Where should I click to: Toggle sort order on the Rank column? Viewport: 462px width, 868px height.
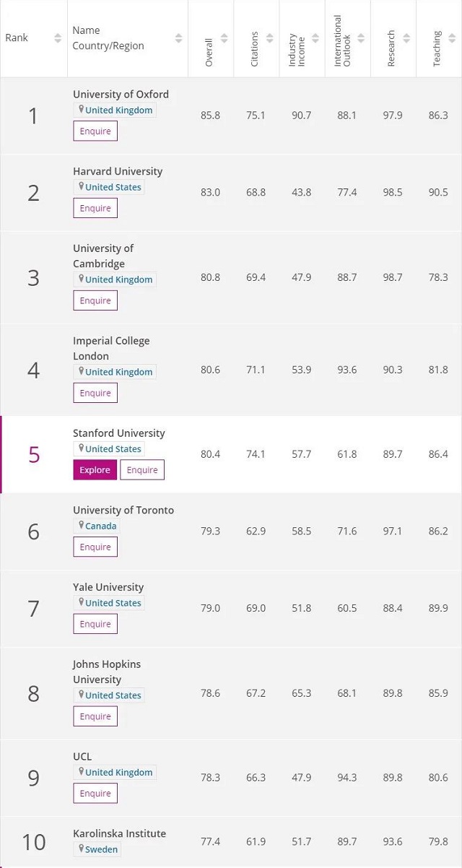56,38
